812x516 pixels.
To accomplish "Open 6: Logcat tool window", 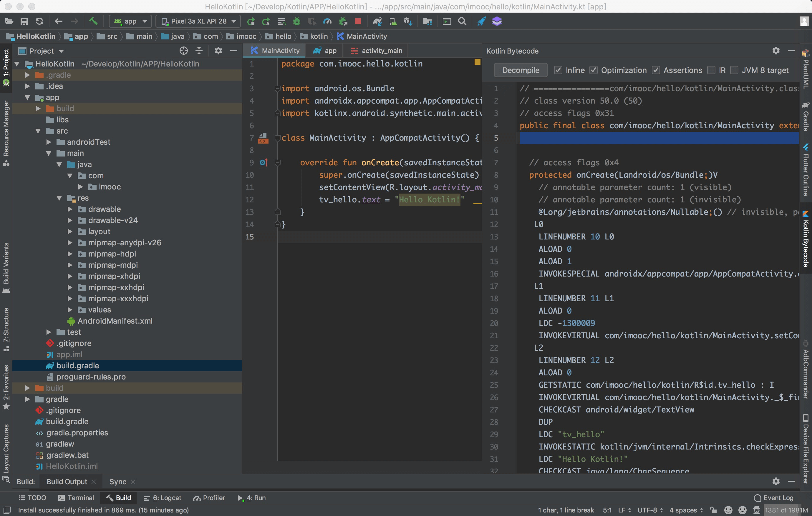I will 162,497.
